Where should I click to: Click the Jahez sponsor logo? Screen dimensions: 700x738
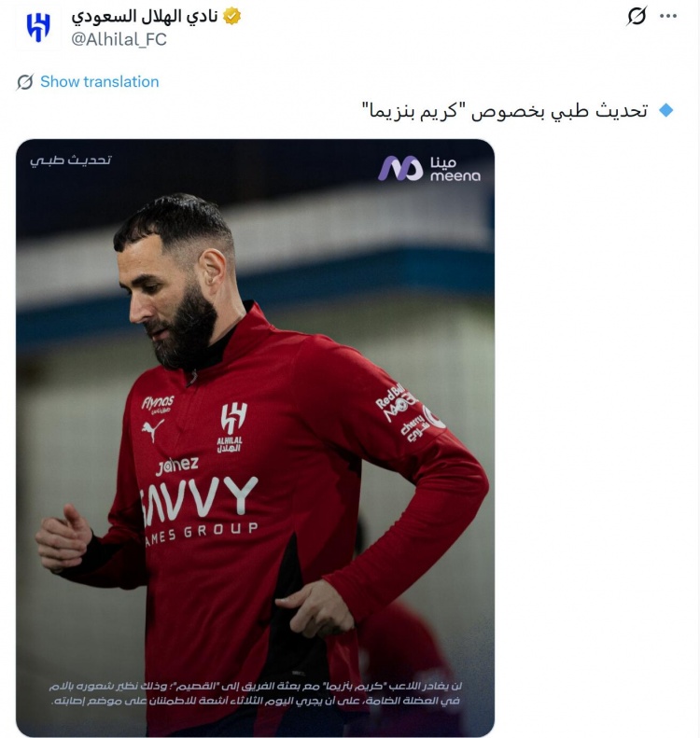177,466
